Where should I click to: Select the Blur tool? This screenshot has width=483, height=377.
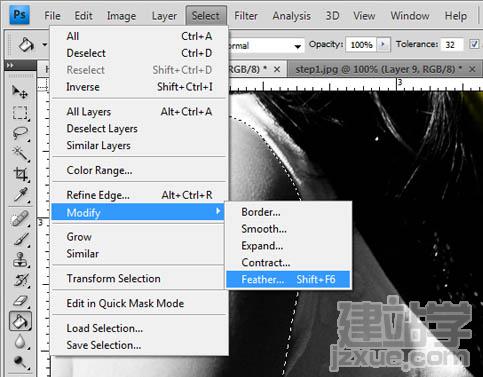point(20,342)
